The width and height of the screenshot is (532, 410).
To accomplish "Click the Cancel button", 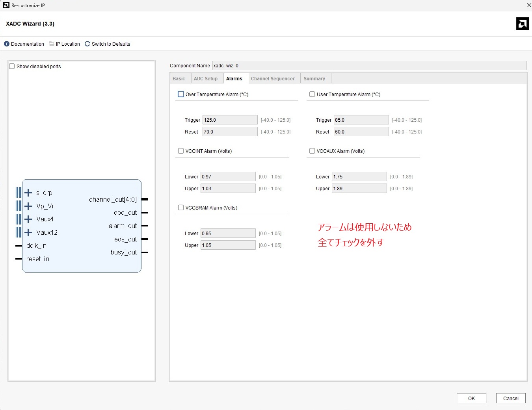I will click(511, 398).
